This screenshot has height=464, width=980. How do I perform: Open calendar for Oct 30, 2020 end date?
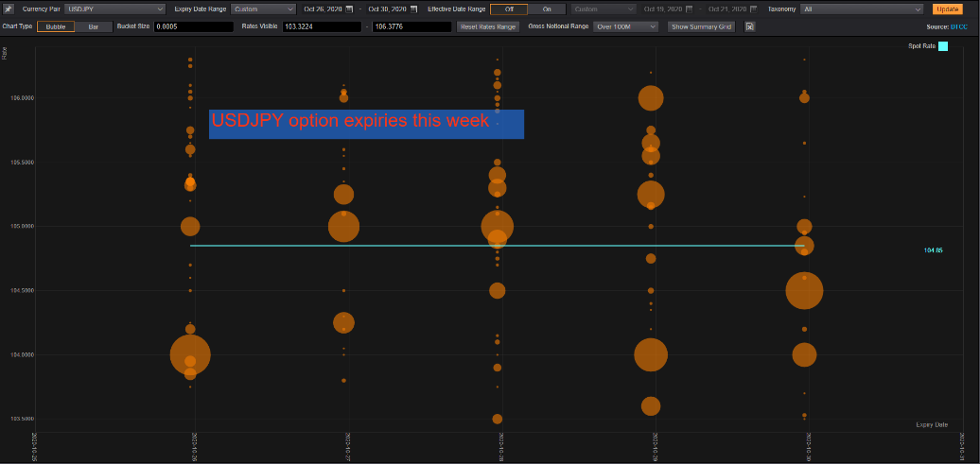click(413, 9)
